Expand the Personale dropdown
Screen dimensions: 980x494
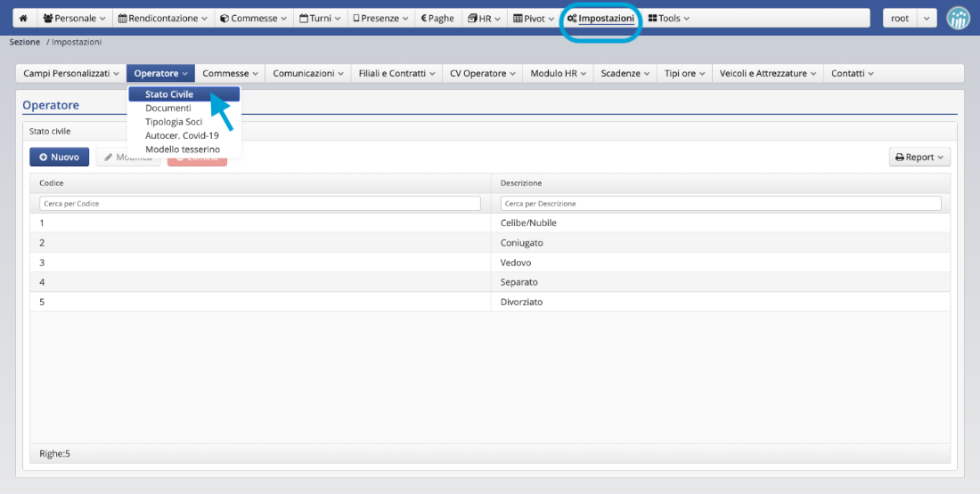75,18
